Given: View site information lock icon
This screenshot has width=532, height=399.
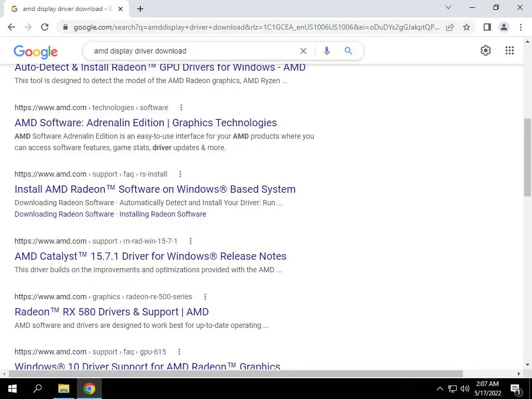Looking at the screenshot, I should point(65,27).
